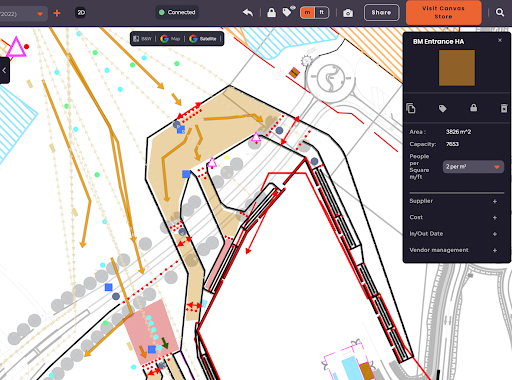Lock the BM Entrance HA object
The width and height of the screenshot is (512, 380).
473,108
